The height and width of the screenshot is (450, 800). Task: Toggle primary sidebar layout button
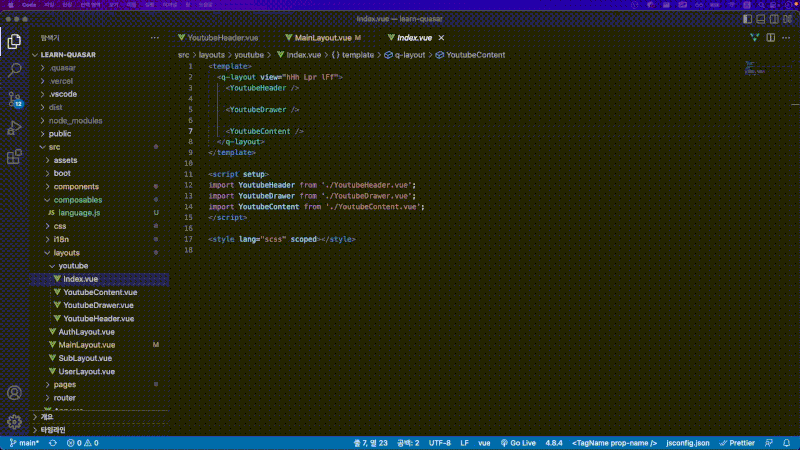click(747, 19)
